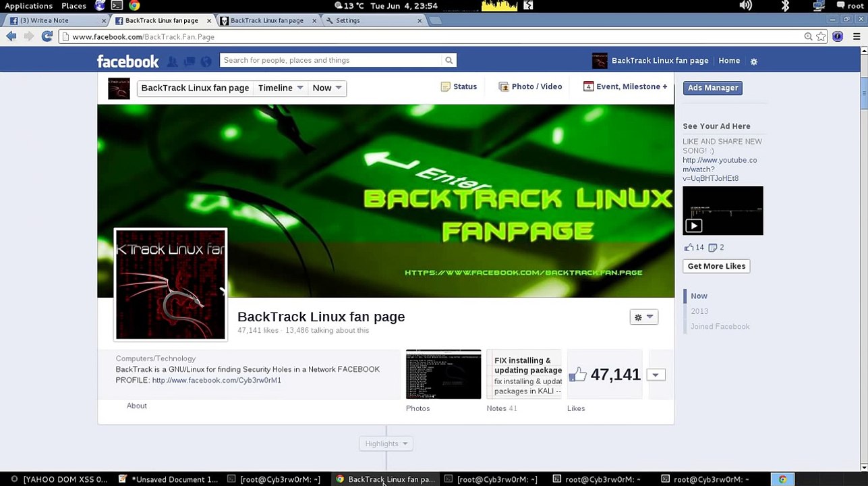Jump to 2013 in the timeline navigator
868x486 pixels.
699,311
